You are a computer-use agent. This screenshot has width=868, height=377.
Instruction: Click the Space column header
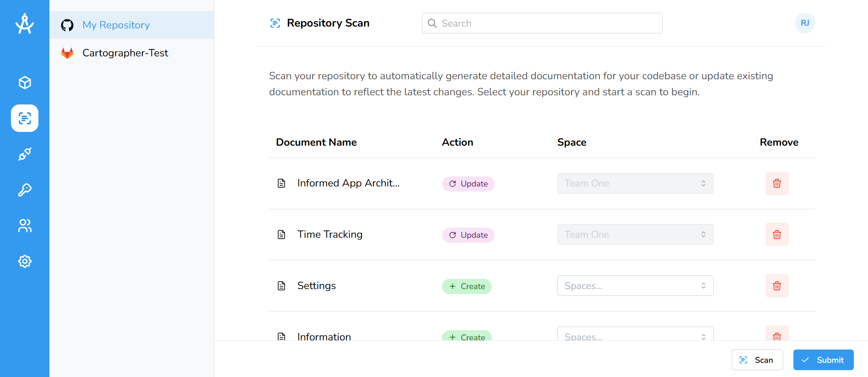tap(572, 142)
